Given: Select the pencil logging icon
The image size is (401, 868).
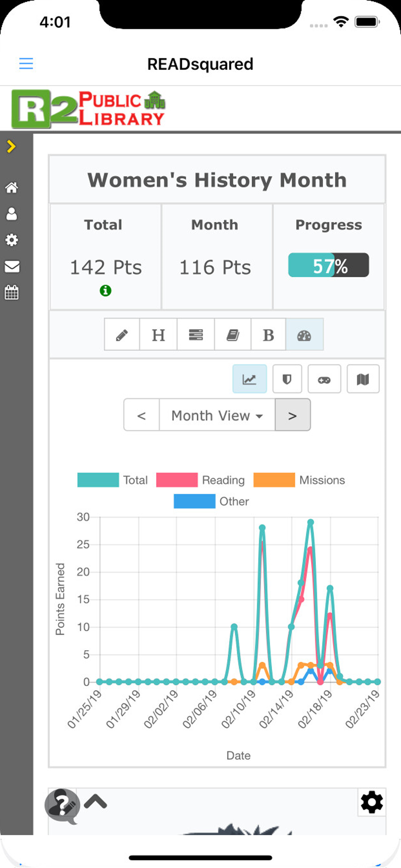Looking at the screenshot, I should coord(122,335).
